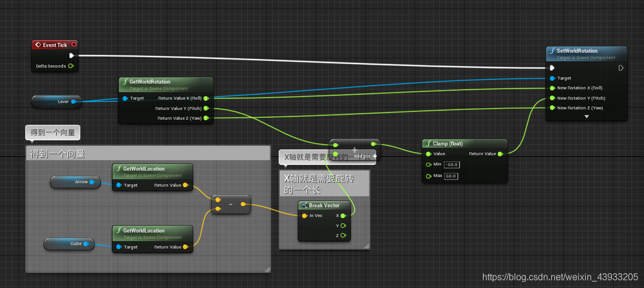Screen dimensions: 644x288
Task: Click the Event Tick execution output pin
Action: (72, 56)
